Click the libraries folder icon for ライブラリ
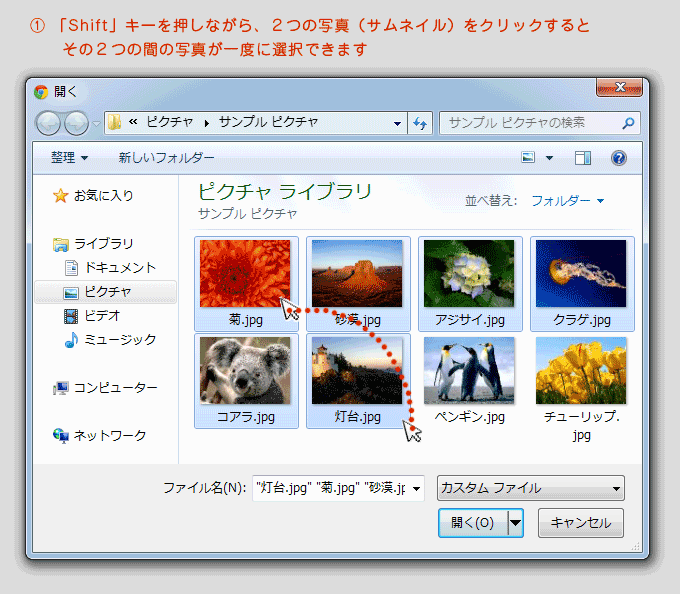The width and height of the screenshot is (680, 594). (x=61, y=244)
